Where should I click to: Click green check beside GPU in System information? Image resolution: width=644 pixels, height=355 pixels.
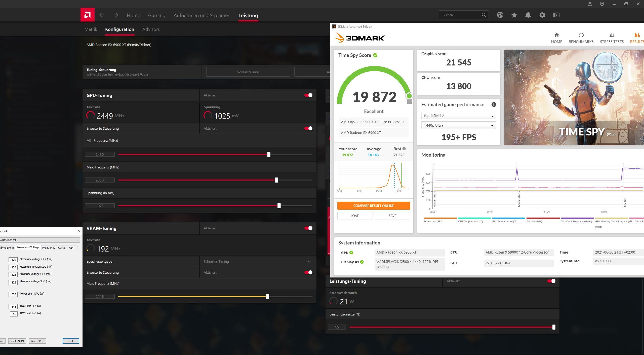[x=351, y=253]
